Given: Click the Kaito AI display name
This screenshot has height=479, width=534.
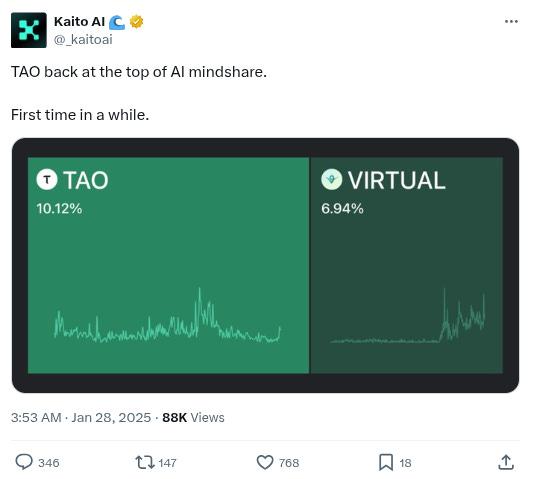Looking at the screenshot, I should click(79, 22).
